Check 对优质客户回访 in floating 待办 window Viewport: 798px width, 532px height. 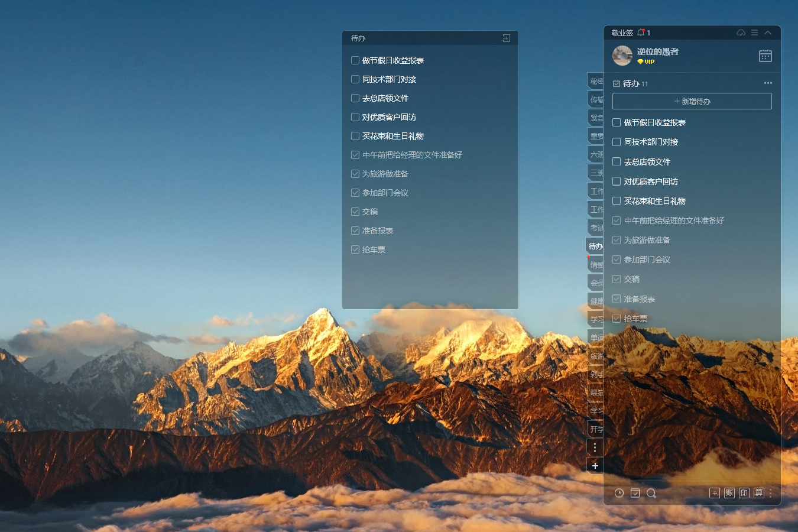pyautogui.click(x=355, y=117)
